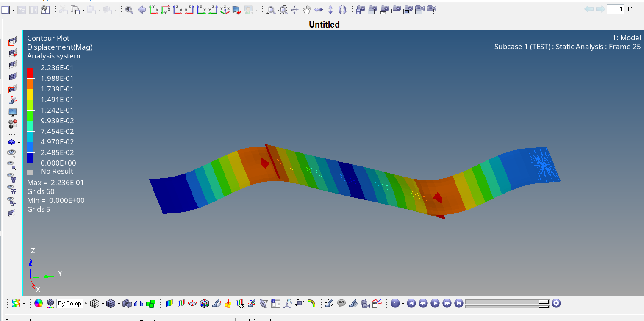
Task: Click the dark blue legend color band
Action: point(30,158)
